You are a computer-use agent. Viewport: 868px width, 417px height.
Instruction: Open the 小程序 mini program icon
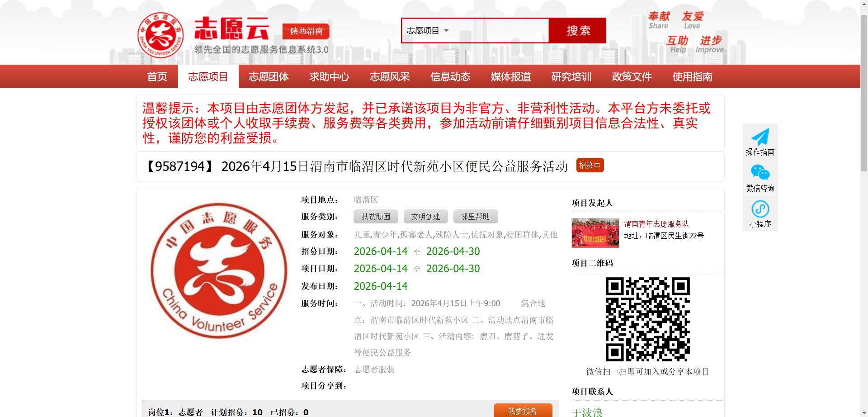point(760,209)
